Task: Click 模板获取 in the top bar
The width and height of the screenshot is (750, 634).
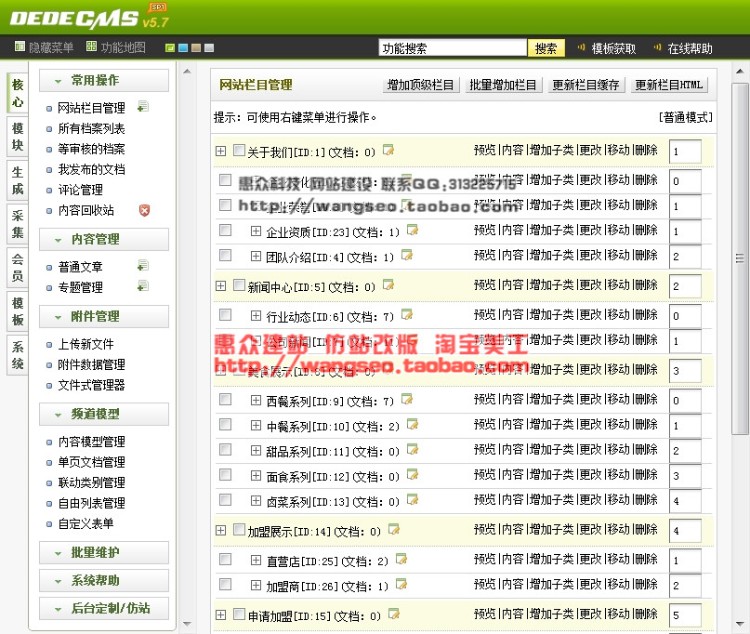Action: pos(614,48)
